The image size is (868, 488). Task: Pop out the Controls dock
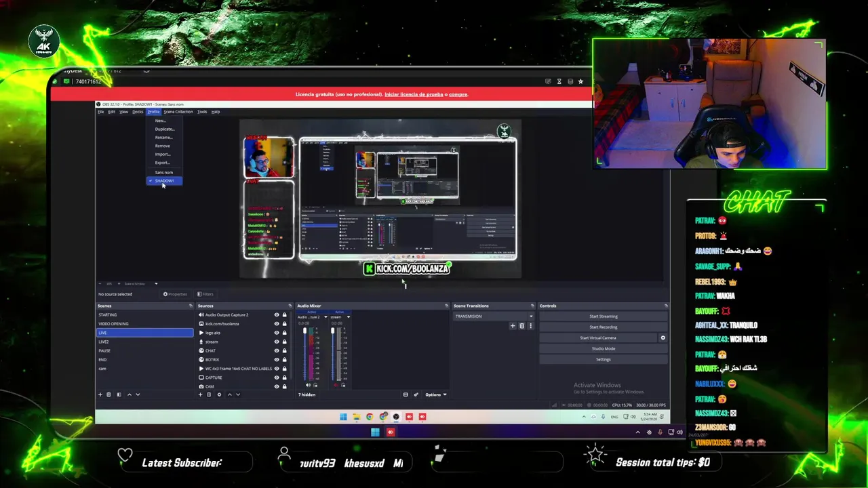(665, 306)
